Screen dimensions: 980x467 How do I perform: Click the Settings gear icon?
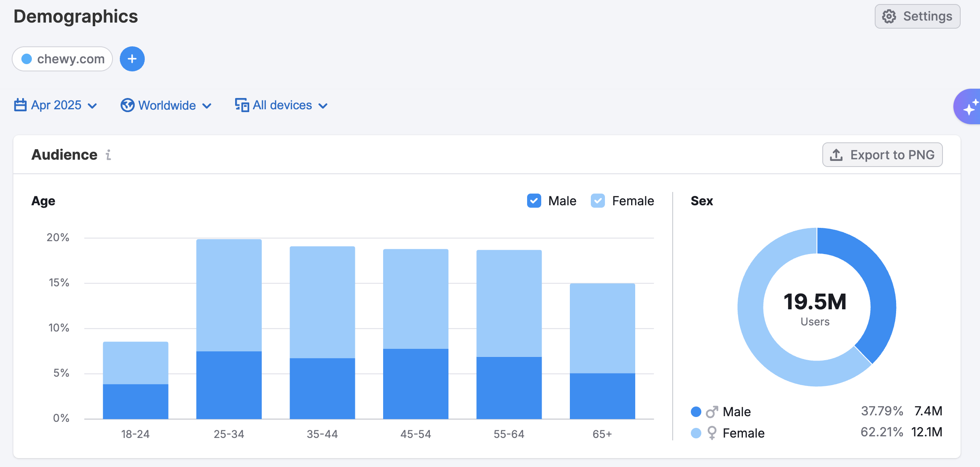[x=889, y=17]
